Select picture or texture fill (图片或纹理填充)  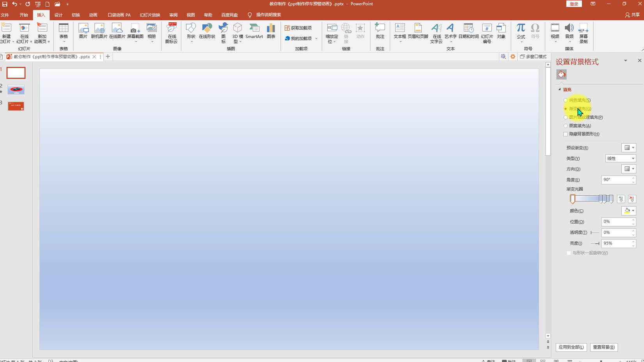point(583,118)
